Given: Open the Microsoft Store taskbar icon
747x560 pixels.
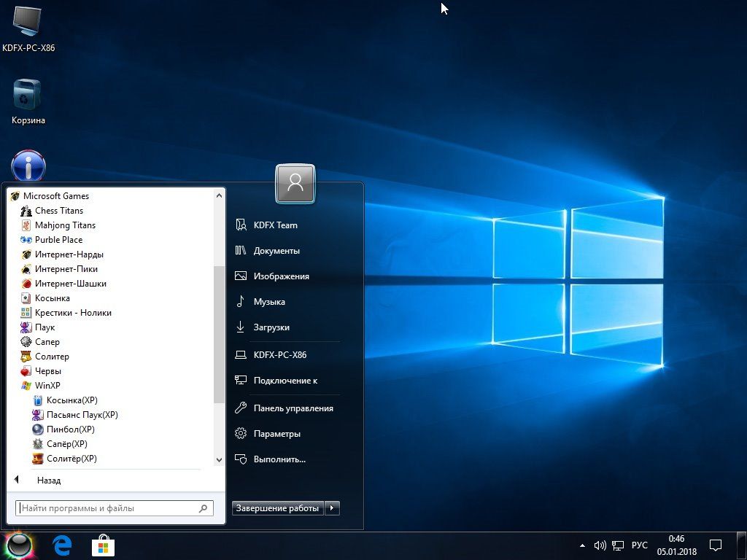Looking at the screenshot, I should point(103,545).
